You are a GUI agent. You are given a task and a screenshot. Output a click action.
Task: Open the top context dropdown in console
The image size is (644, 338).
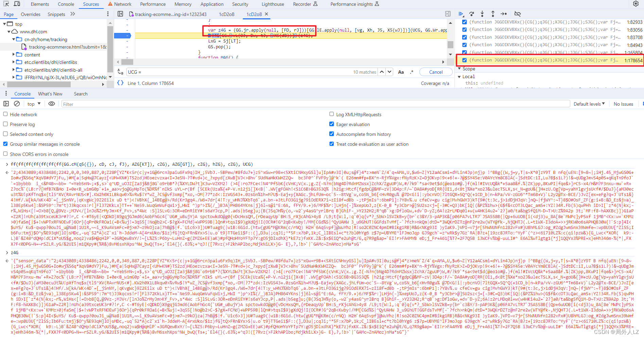tap(34, 104)
